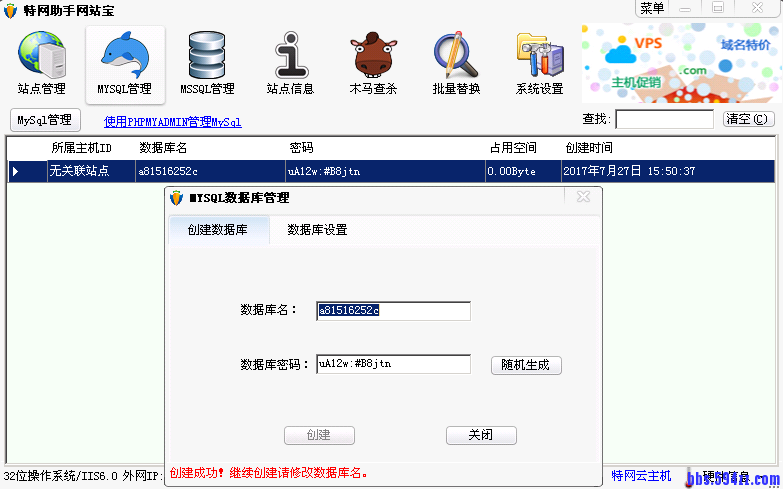Select the MYSQL管理 dolphin icon
783x489 pixels.
(x=125, y=65)
